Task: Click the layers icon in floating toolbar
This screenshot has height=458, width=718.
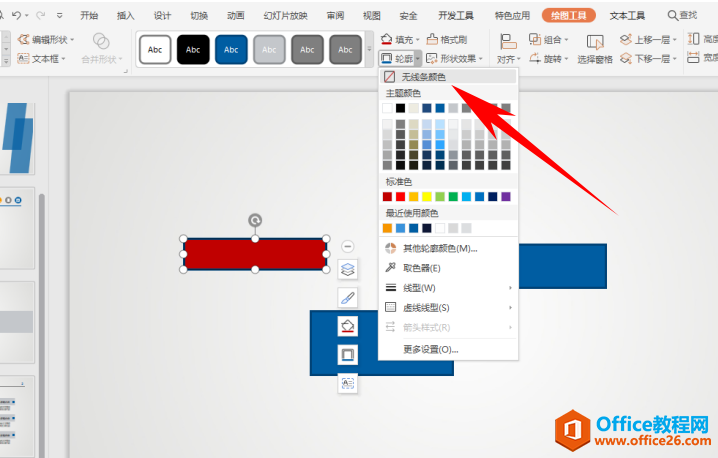Action: 347,269
